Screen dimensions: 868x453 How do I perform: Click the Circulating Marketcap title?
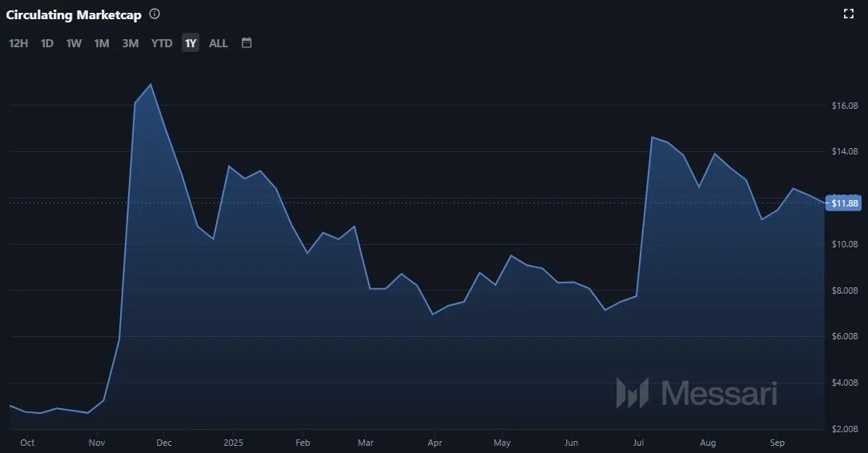74,15
